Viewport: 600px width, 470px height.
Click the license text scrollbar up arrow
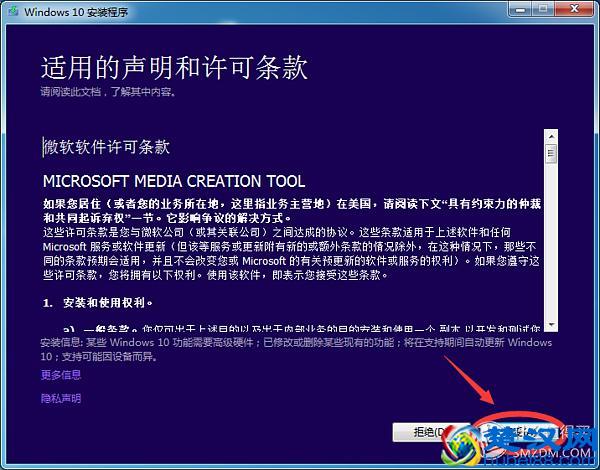tap(551, 136)
